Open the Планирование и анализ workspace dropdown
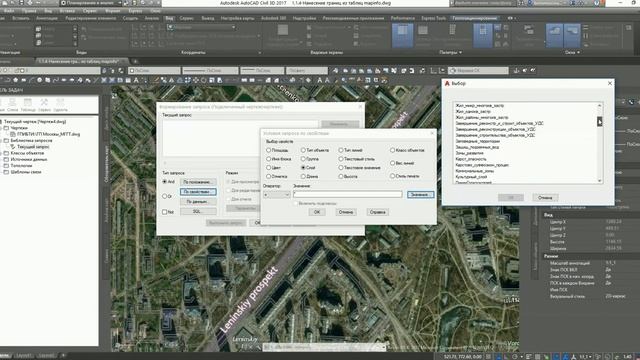640x360 pixels. [92, 3]
